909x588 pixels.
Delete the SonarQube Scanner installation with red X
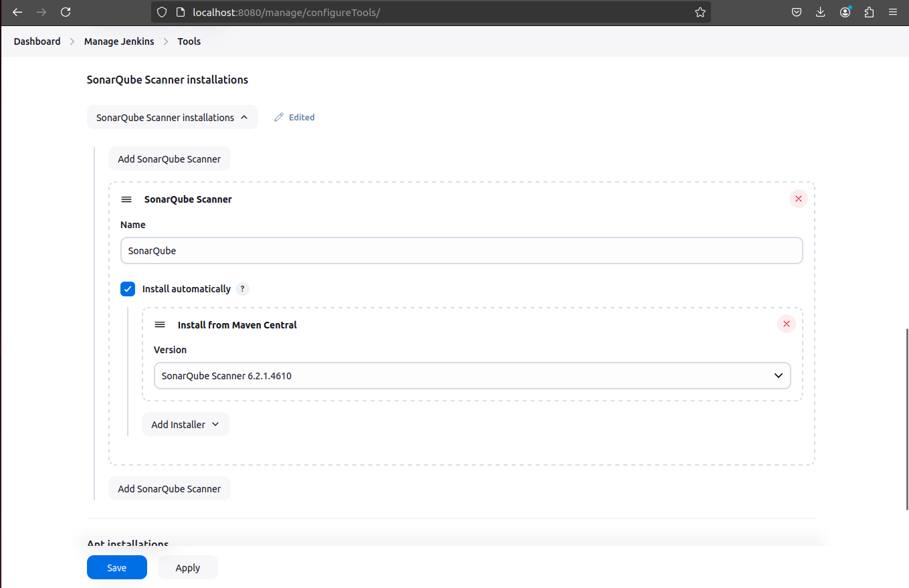[x=798, y=199]
